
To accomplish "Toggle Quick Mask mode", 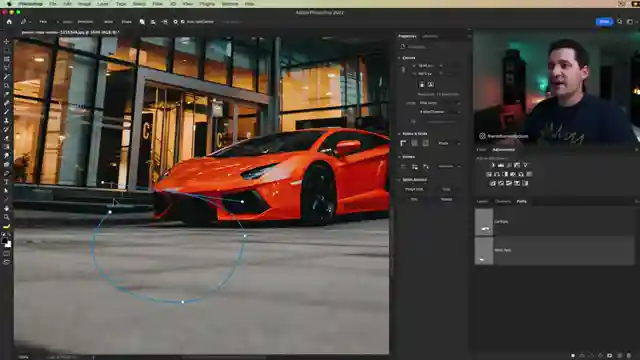I will click(7, 254).
